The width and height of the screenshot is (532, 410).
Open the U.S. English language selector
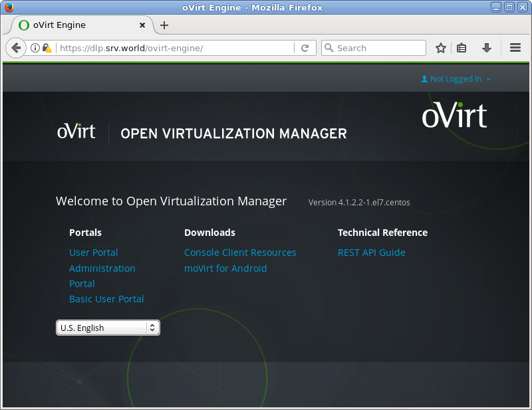click(x=108, y=328)
